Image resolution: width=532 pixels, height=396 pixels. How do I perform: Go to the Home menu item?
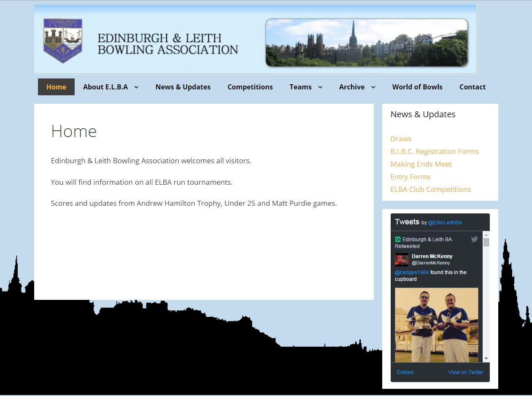[56, 87]
